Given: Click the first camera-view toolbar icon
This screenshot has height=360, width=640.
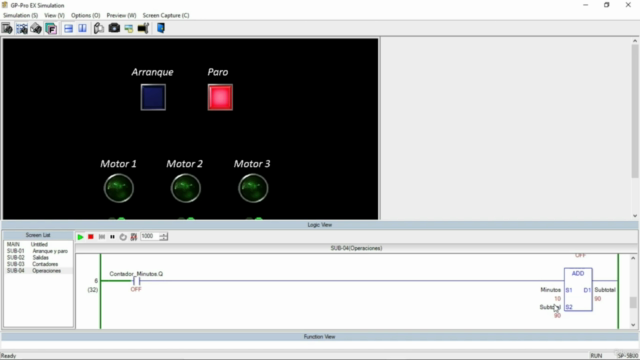Looking at the screenshot, I should (x=7, y=29).
